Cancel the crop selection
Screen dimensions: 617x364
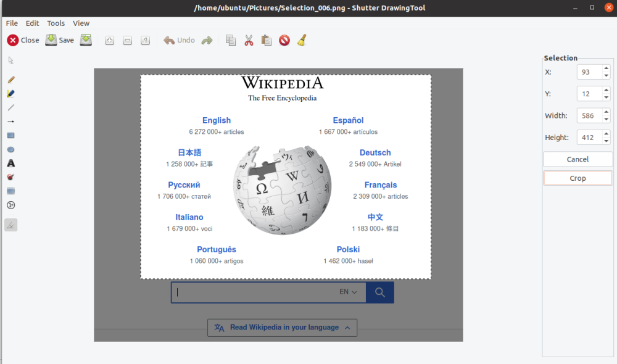578,159
